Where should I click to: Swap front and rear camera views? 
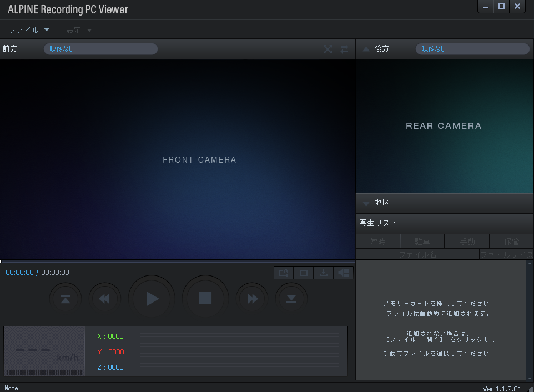[345, 49]
